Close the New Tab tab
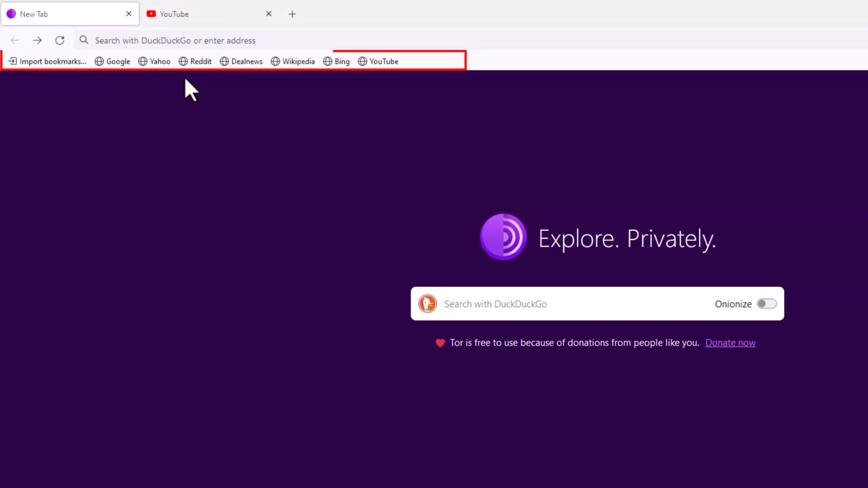The height and width of the screenshot is (488, 868). pos(129,14)
